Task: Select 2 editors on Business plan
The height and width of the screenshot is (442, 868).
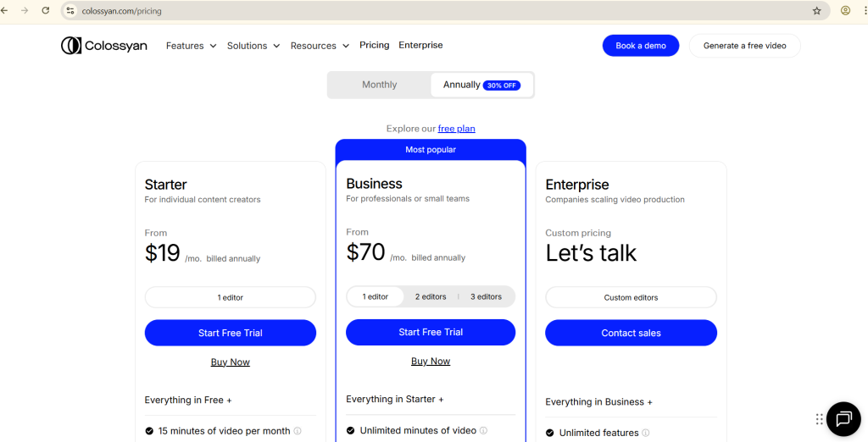Action: click(x=431, y=297)
